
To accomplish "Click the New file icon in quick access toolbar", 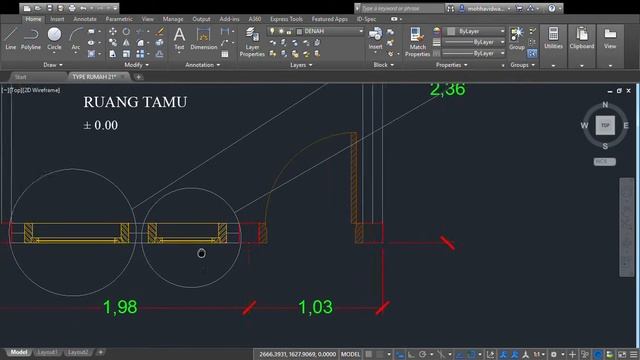I will click(x=27, y=8).
